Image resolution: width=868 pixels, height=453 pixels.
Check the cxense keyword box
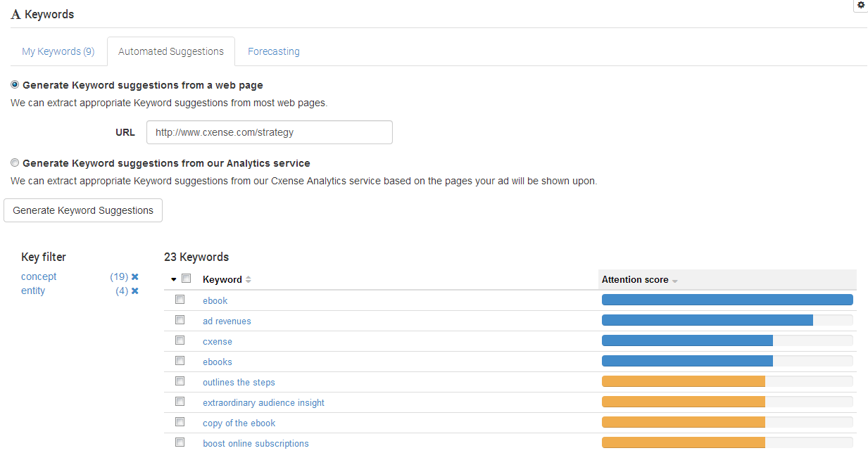coord(180,340)
